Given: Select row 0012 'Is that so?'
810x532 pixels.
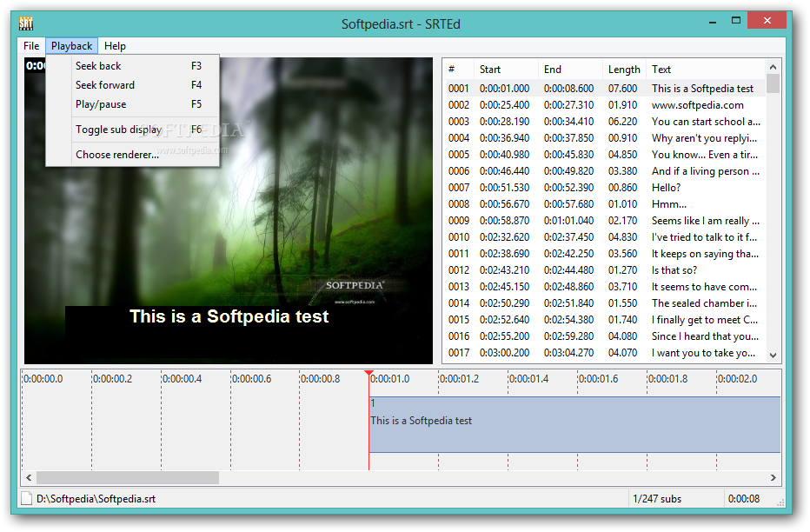Looking at the screenshot, I should (606, 270).
